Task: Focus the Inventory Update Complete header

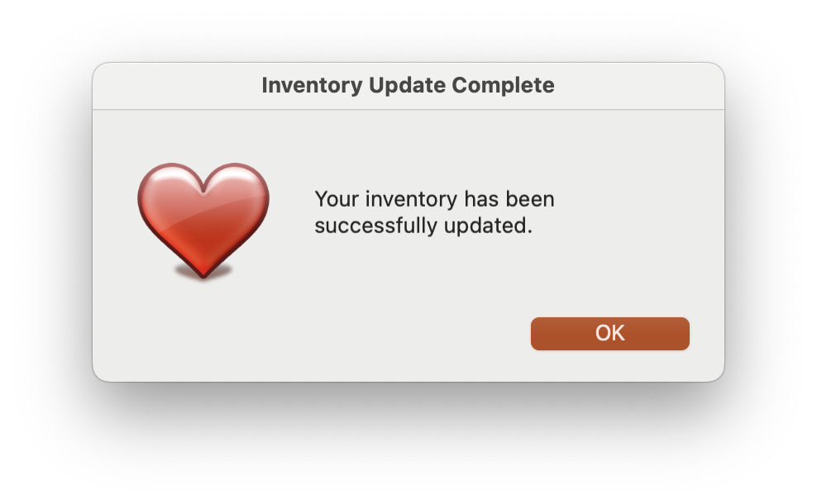Action: pos(408,85)
